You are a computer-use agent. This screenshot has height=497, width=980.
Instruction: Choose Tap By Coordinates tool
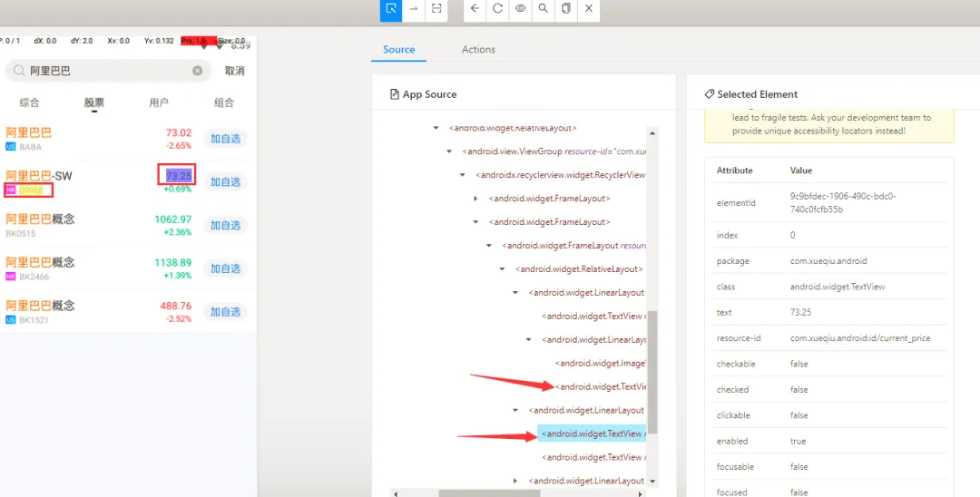[436, 9]
